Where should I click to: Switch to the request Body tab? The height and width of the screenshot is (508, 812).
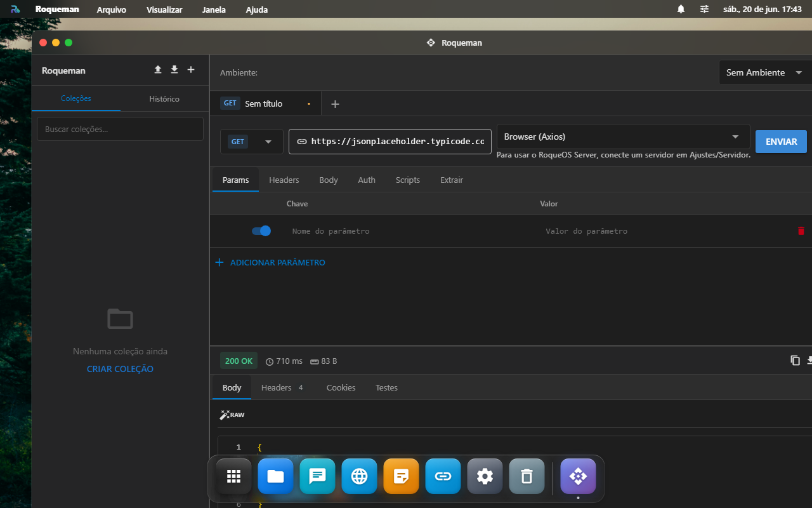click(329, 180)
